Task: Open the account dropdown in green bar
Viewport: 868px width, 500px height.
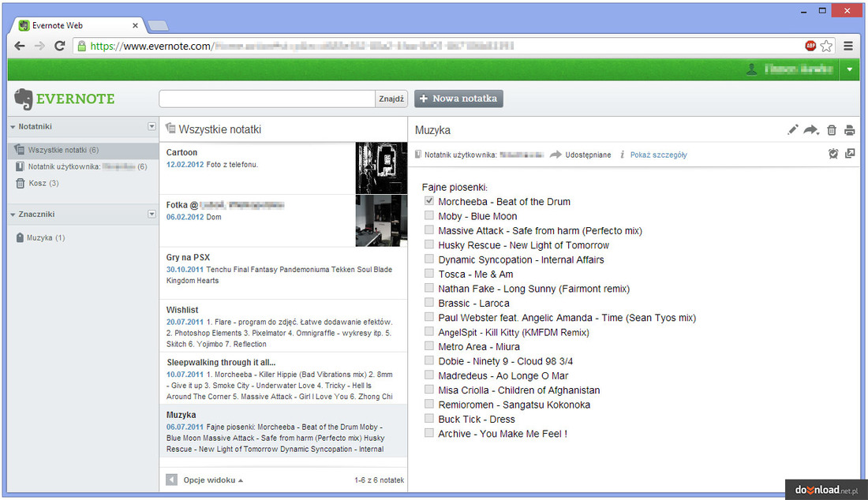Action: [x=850, y=69]
